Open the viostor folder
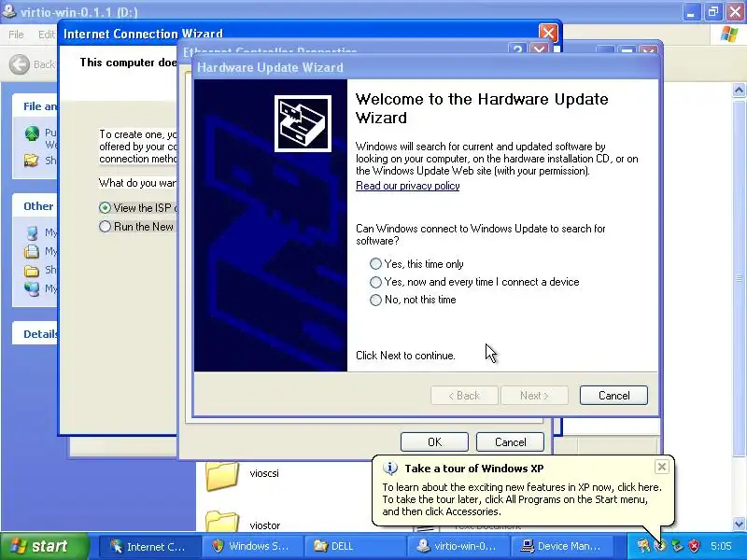The image size is (747, 560). tap(222, 522)
